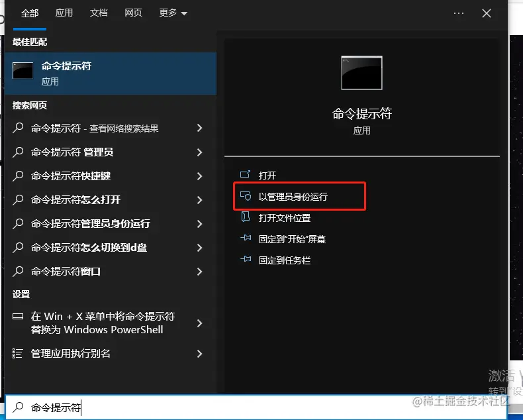Choose 以管理员身份运行 text
Screen dimensions: 523x420
pyautogui.click(x=293, y=197)
